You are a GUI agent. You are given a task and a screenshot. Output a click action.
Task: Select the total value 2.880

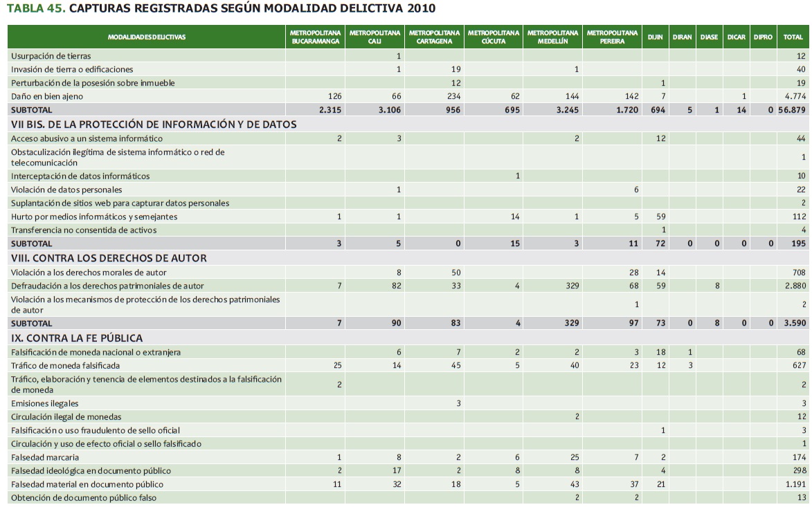[795, 286]
